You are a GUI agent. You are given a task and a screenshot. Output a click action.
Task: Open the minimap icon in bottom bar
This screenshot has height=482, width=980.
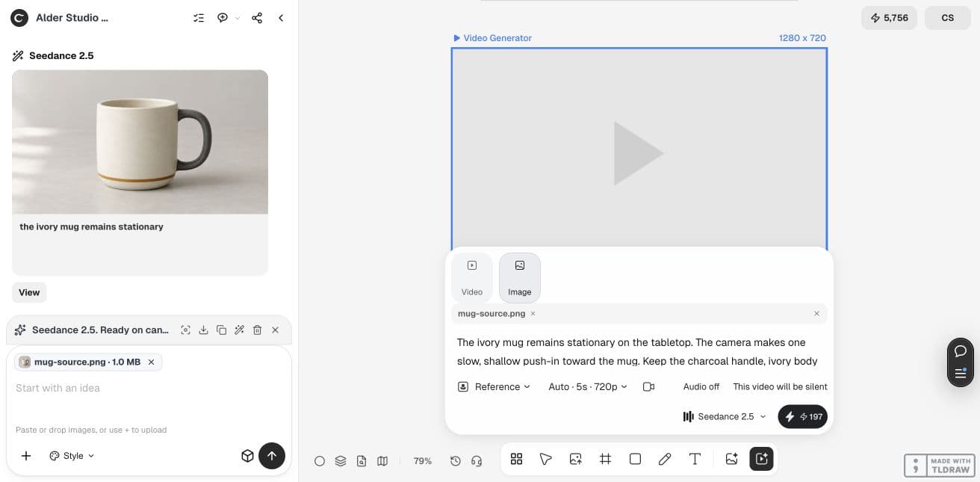point(382,461)
